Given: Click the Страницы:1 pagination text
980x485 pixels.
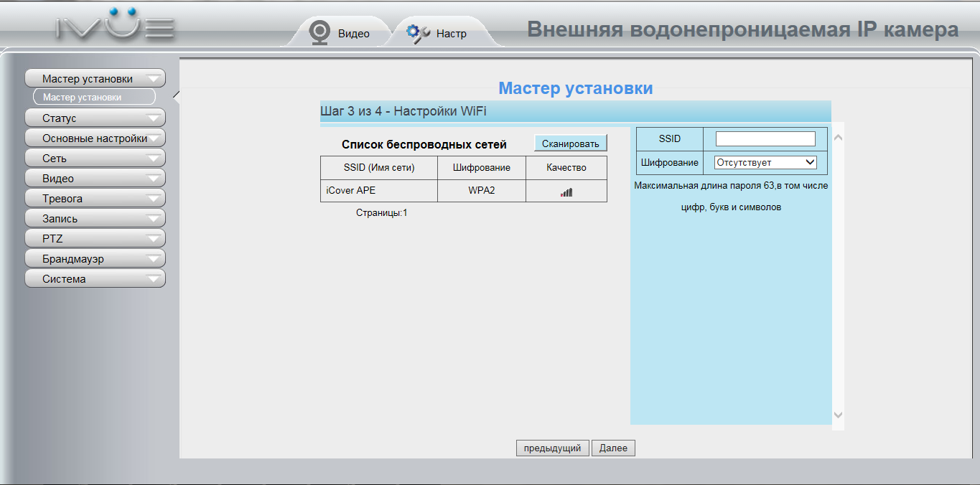Looking at the screenshot, I should (382, 213).
